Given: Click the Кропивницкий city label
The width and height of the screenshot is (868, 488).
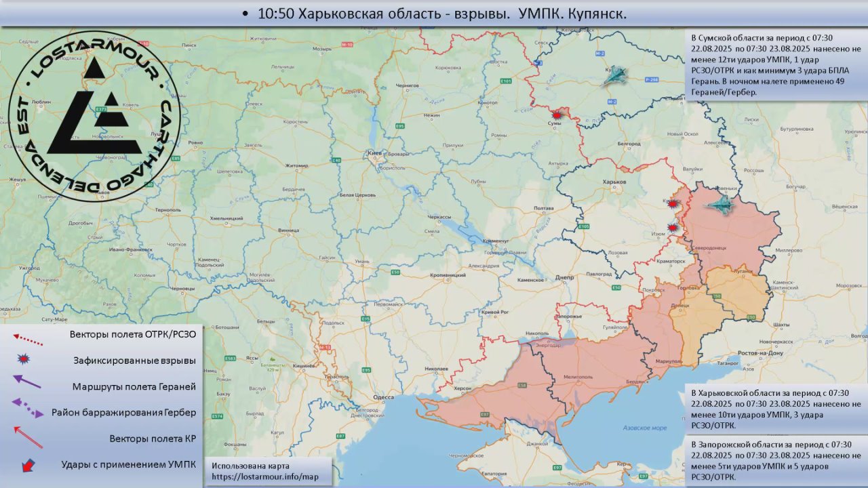Looking at the screenshot, I should click(x=448, y=276).
